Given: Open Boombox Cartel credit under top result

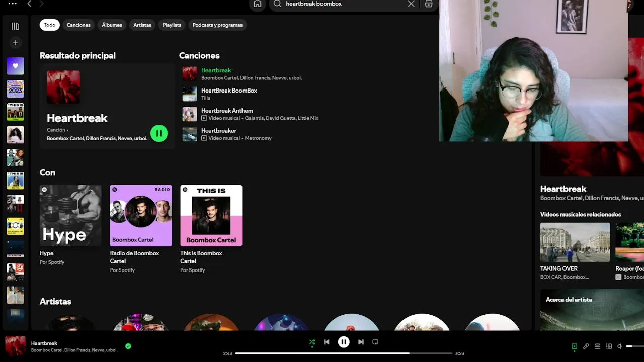Looking at the screenshot, I should click(x=65, y=138).
